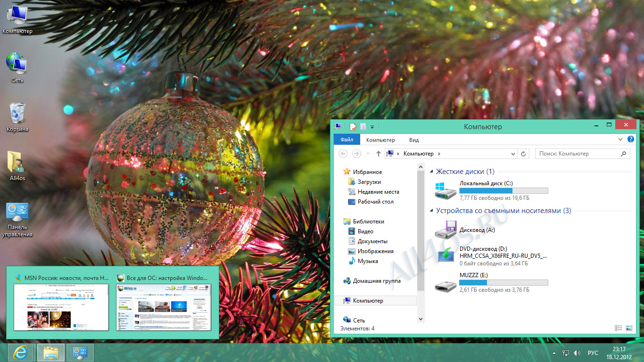The image size is (644, 362).
Task: Select Изображения library
Action: tap(371, 251)
